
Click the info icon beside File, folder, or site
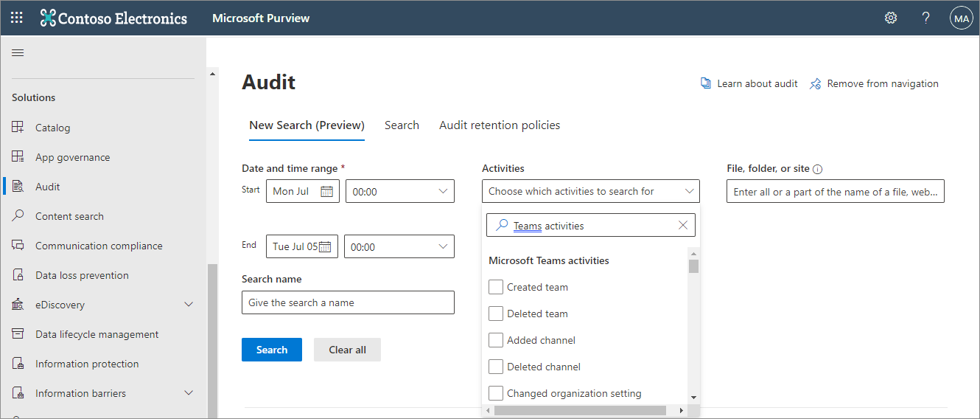coord(817,169)
